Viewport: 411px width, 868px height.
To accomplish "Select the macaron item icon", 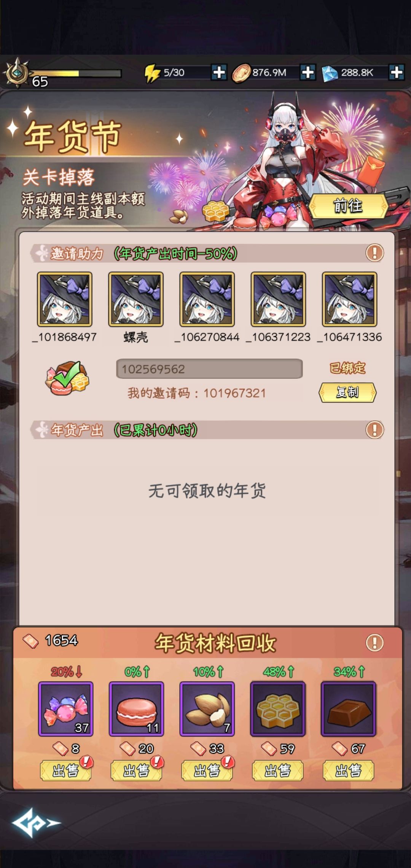I will coord(136,709).
